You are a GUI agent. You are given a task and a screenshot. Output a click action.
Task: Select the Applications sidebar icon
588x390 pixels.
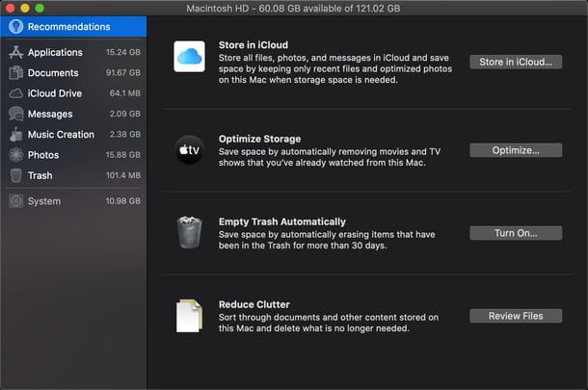(15, 52)
